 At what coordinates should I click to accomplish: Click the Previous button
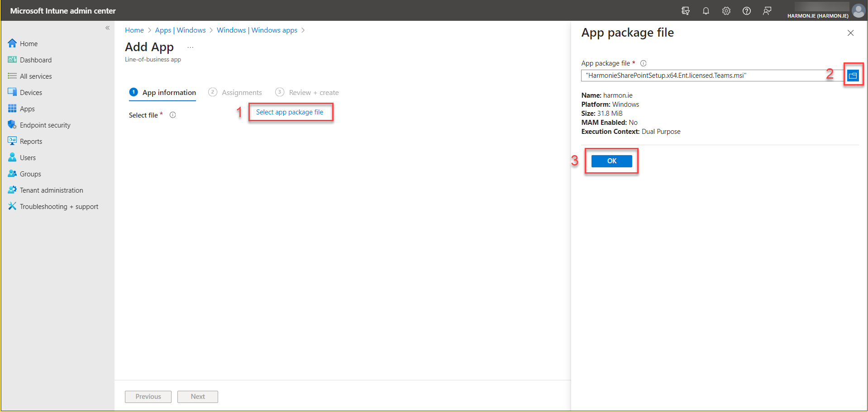coord(148,397)
